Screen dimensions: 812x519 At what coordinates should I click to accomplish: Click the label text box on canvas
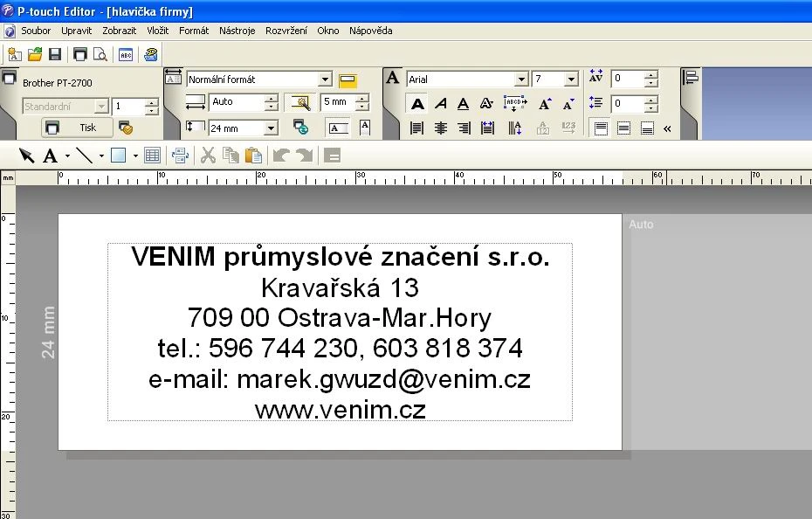340,332
